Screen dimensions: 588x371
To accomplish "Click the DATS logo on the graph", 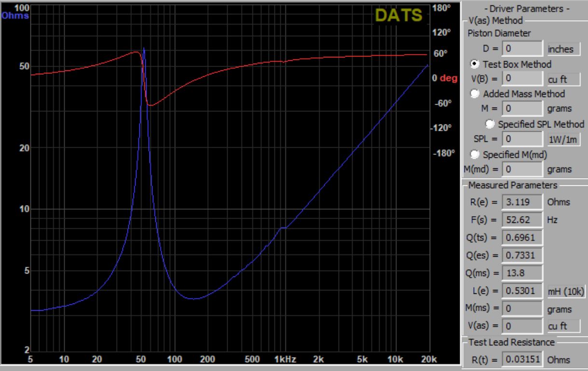I will click(x=399, y=15).
